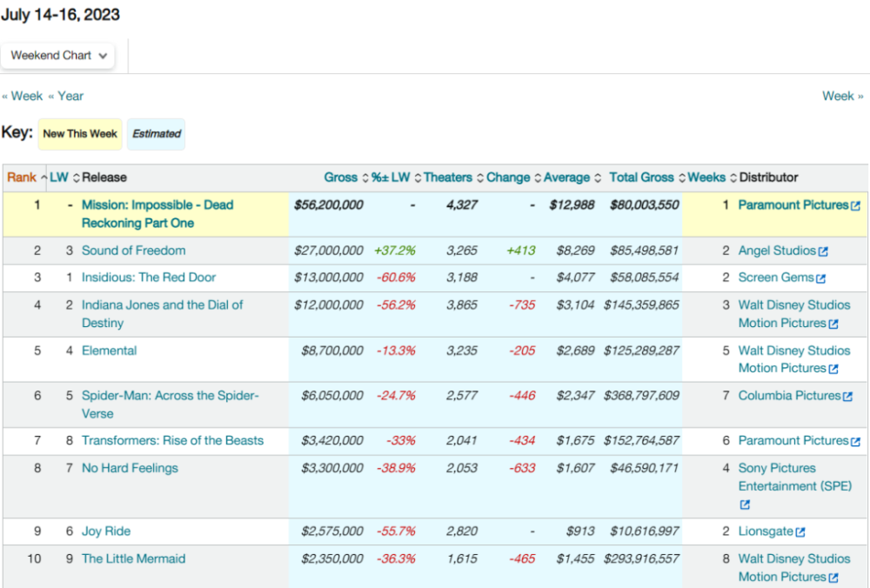Image resolution: width=870 pixels, height=588 pixels.
Task: Open the Weekend Chart dropdown
Action: (x=58, y=56)
